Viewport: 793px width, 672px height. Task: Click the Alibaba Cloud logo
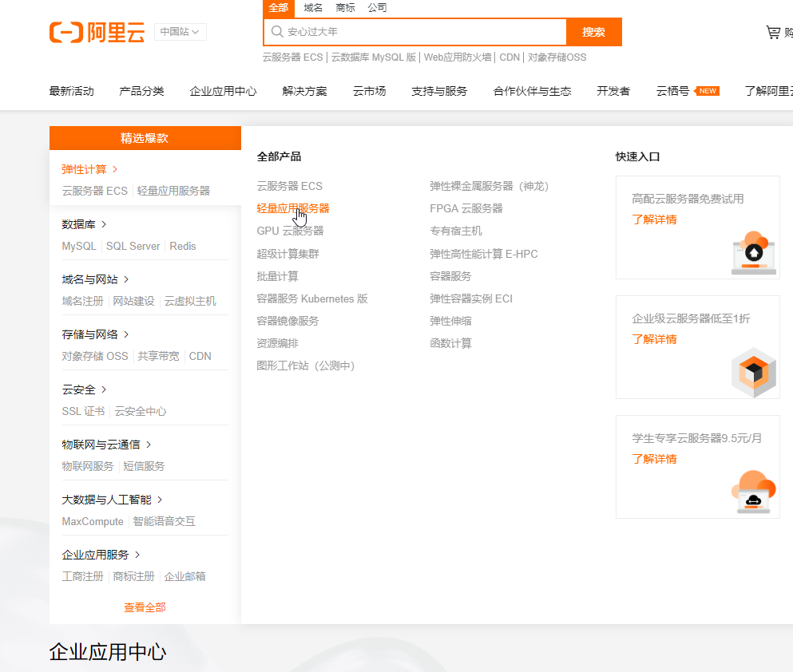click(x=96, y=32)
